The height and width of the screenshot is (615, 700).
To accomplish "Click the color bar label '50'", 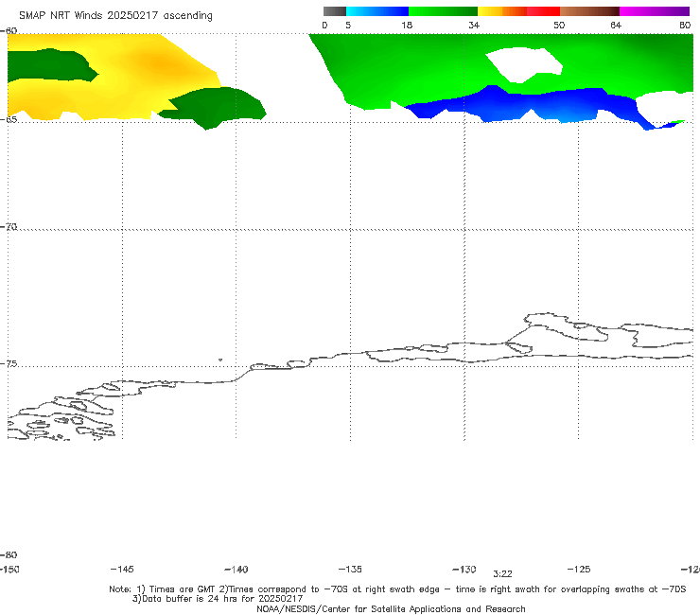I will [x=559, y=26].
